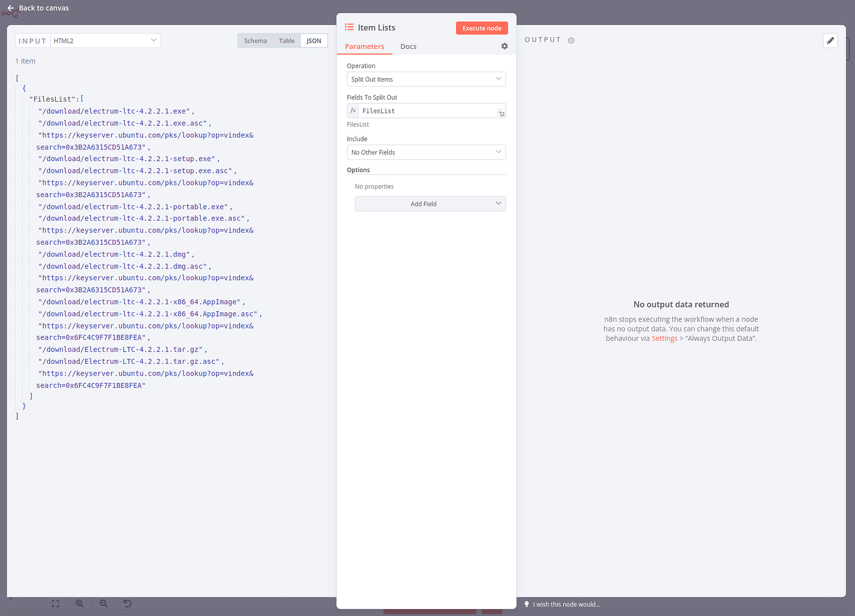Screen dimensions: 855x616
Task: Switch input view to Table
Action: (286, 41)
